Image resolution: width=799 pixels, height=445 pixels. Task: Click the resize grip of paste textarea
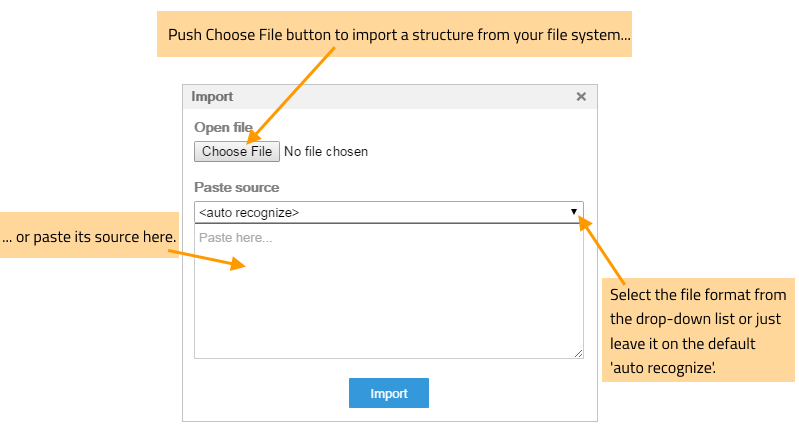click(x=578, y=353)
